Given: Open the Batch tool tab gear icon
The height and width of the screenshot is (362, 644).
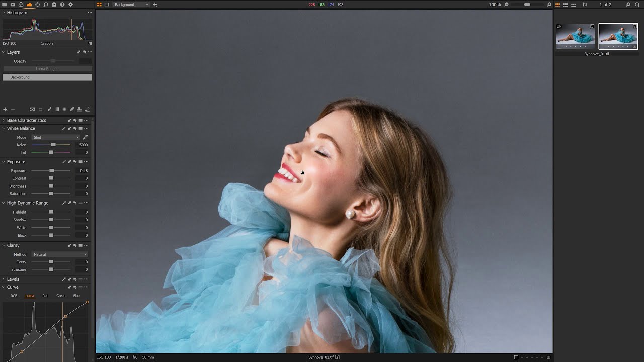Looking at the screenshot, I should [x=70, y=4].
